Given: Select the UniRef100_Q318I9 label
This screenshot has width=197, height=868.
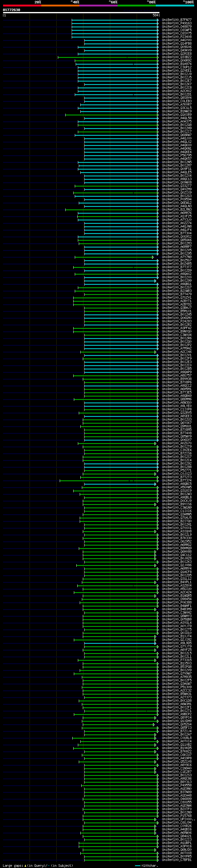Looking at the screenshot, I should pyautogui.click(x=176, y=491).
